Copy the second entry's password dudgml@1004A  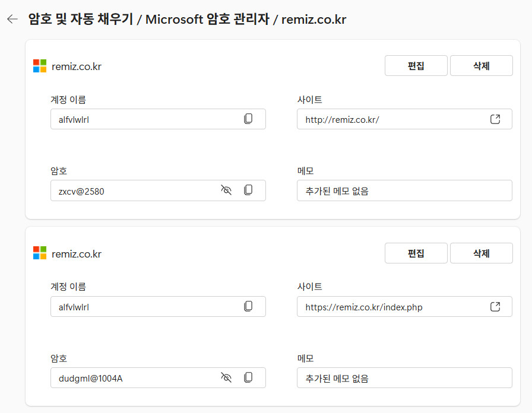coord(248,378)
